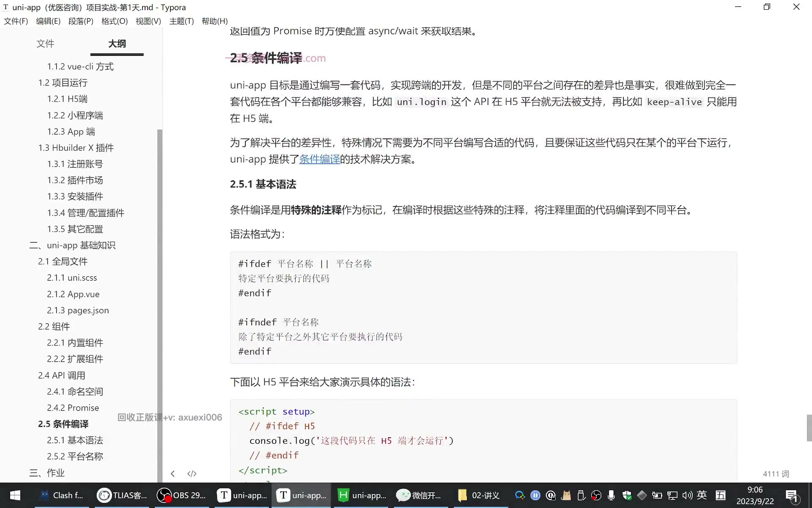812x508 pixels.
Task: Open the Windows Start menu
Action: (x=15, y=495)
